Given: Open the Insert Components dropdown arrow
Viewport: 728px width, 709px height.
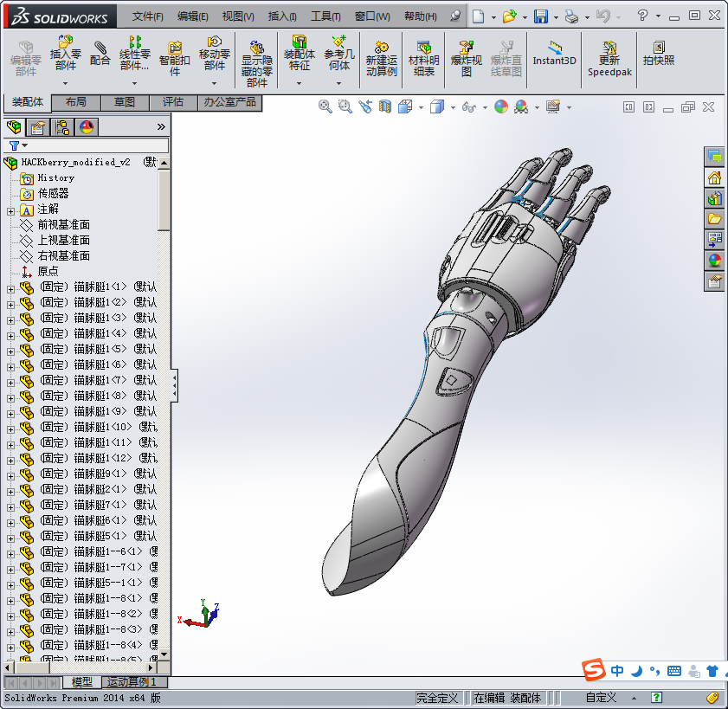Looking at the screenshot, I should 66,84.
